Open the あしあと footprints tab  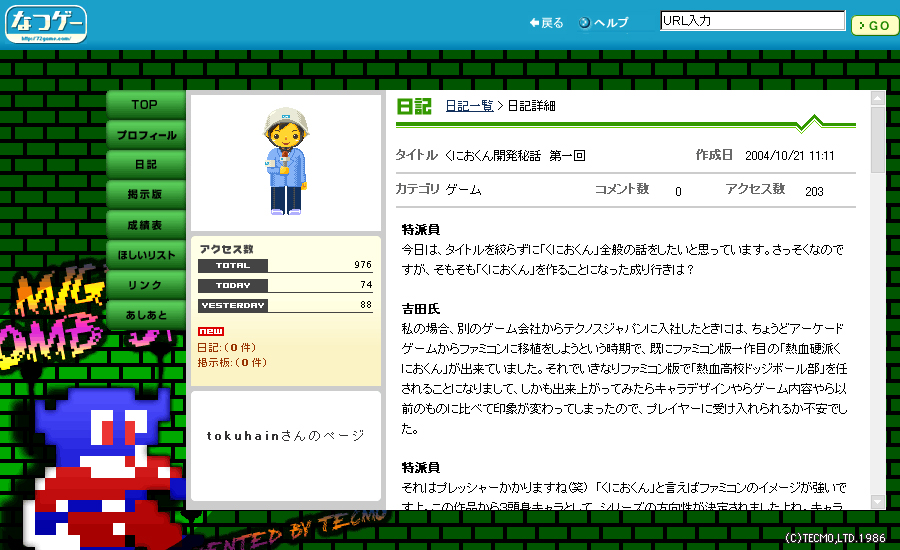(146, 315)
